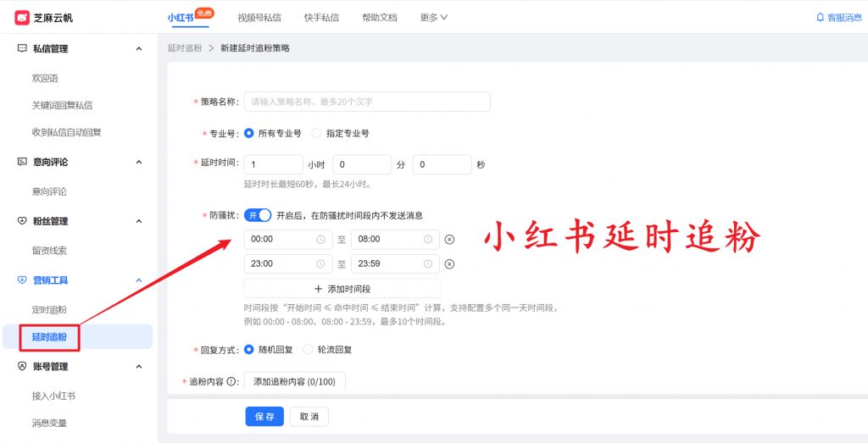The height and width of the screenshot is (443, 868).
Task: Click the 分 delay input field
Action: [362, 165]
